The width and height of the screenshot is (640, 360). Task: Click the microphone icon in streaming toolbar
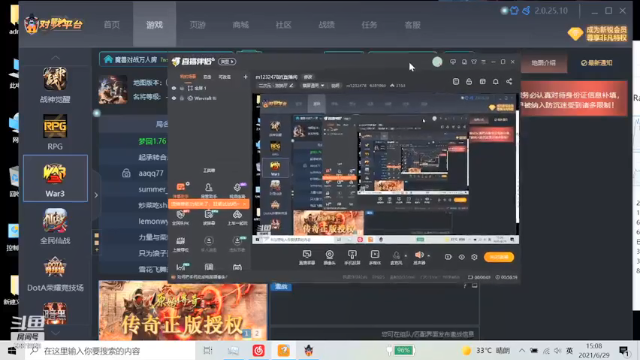(396, 256)
